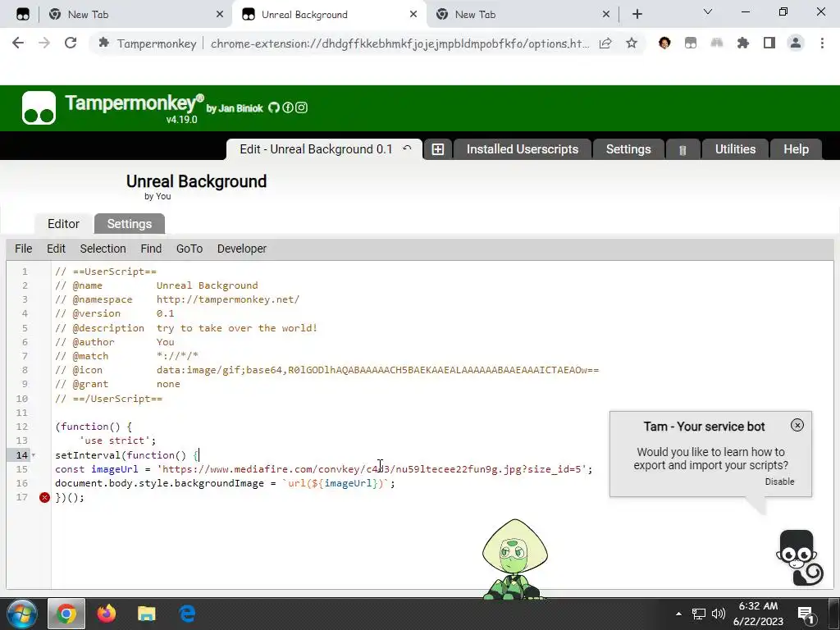The height and width of the screenshot is (630, 840).
Task: Click the Tam monkey bot mascot
Action: point(799,558)
